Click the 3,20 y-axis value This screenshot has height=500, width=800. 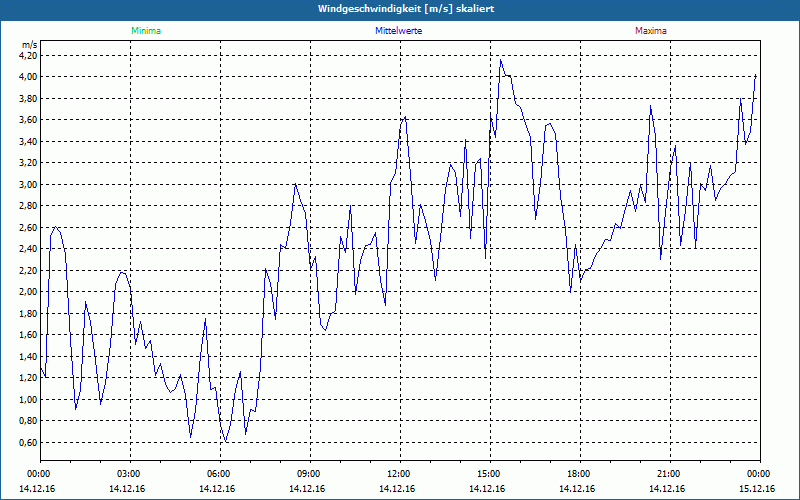click(x=30, y=163)
